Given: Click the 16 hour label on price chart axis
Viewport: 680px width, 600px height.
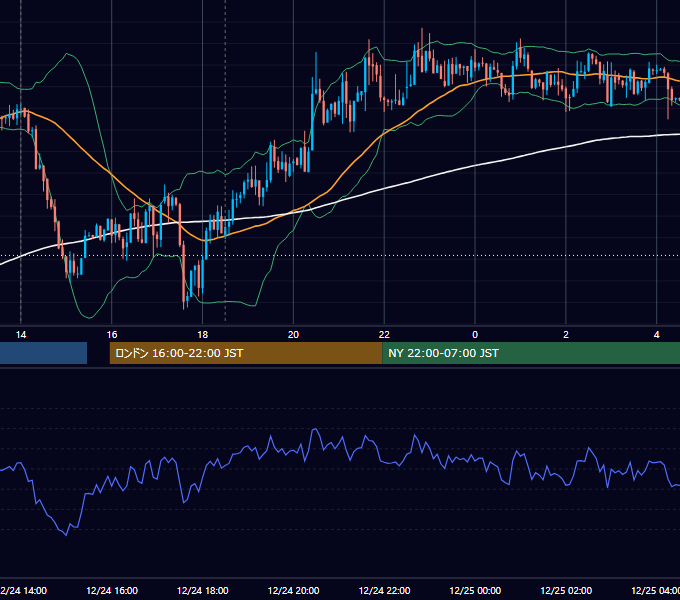Looking at the screenshot, I should point(112,334).
